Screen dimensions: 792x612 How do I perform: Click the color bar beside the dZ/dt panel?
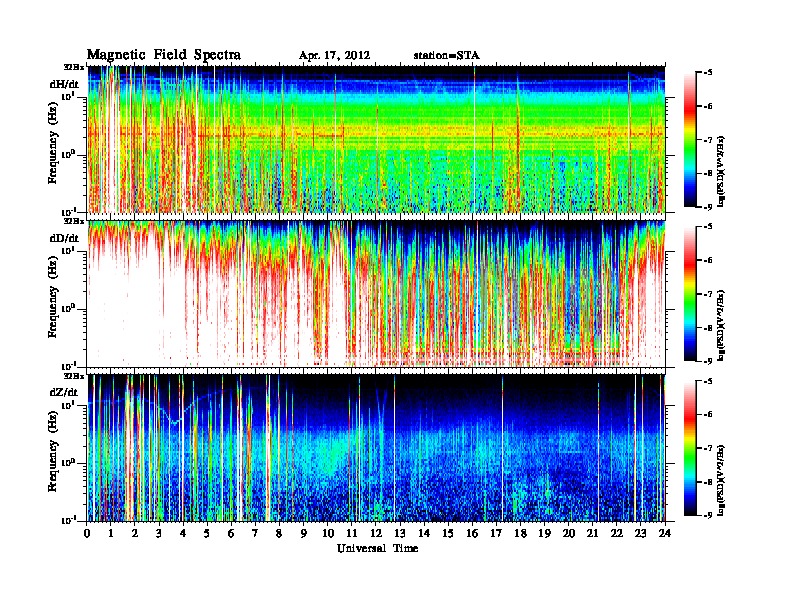click(690, 448)
